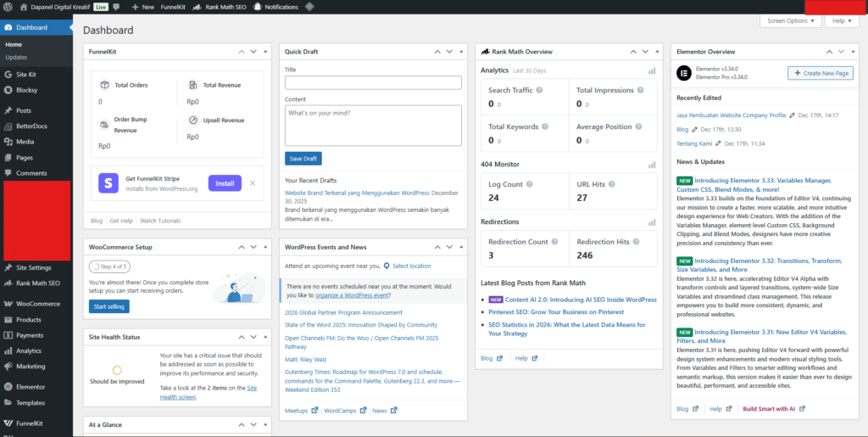
Task: Move Rank Math Overview widget up
Action: [633, 52]
